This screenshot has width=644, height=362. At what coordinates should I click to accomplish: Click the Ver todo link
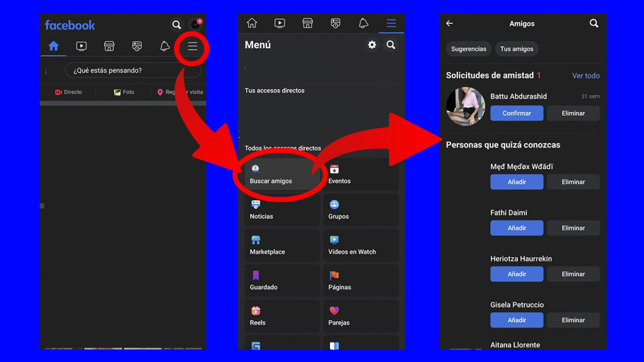coord(586,76)
